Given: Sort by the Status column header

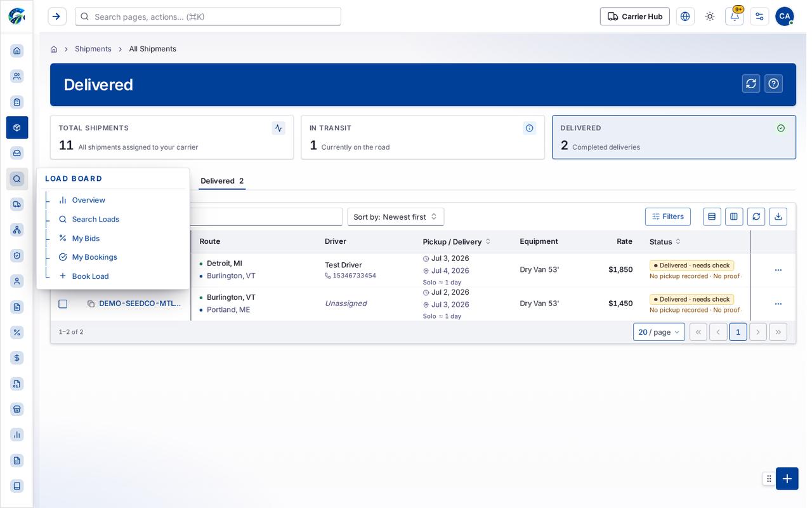Looking at the screenshot, I should 665,242.
